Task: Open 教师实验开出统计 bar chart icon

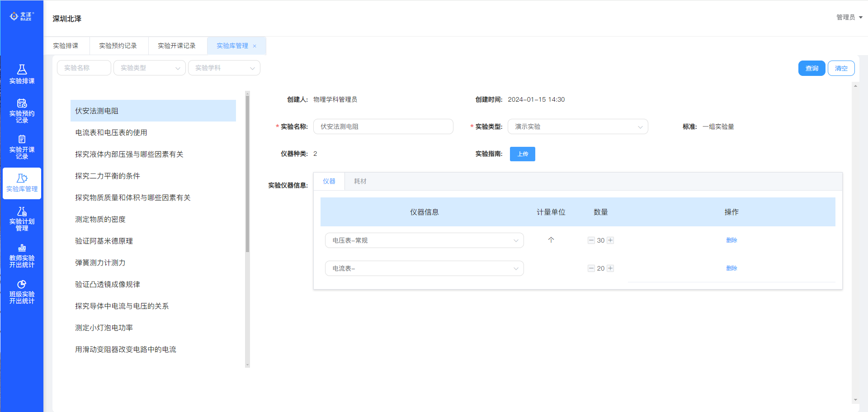Action: click(x=22, y=248)
